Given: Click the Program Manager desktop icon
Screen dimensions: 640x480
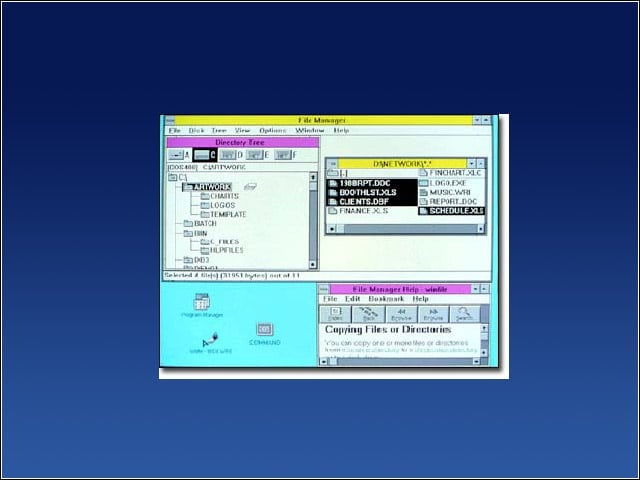Looking at the screenshot, I should point(202,305).
